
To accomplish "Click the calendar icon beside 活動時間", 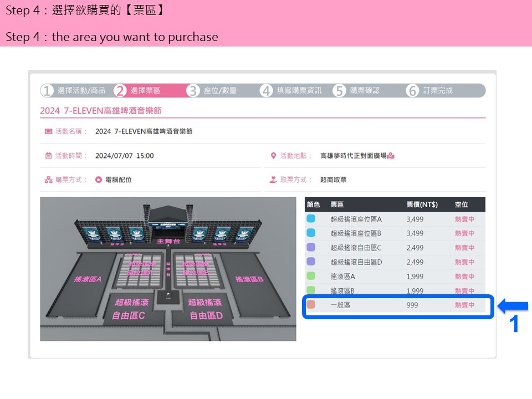I will tap(48, 156).
